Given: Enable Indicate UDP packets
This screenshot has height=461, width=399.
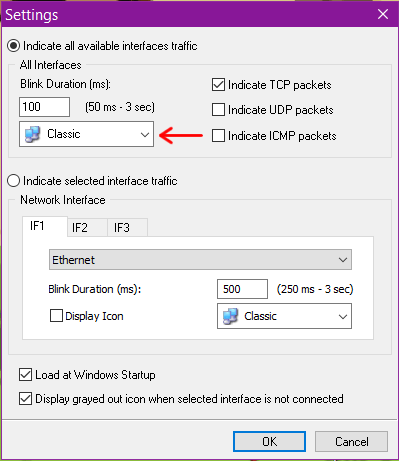Looking at the screenshot, I should point(218,110).
